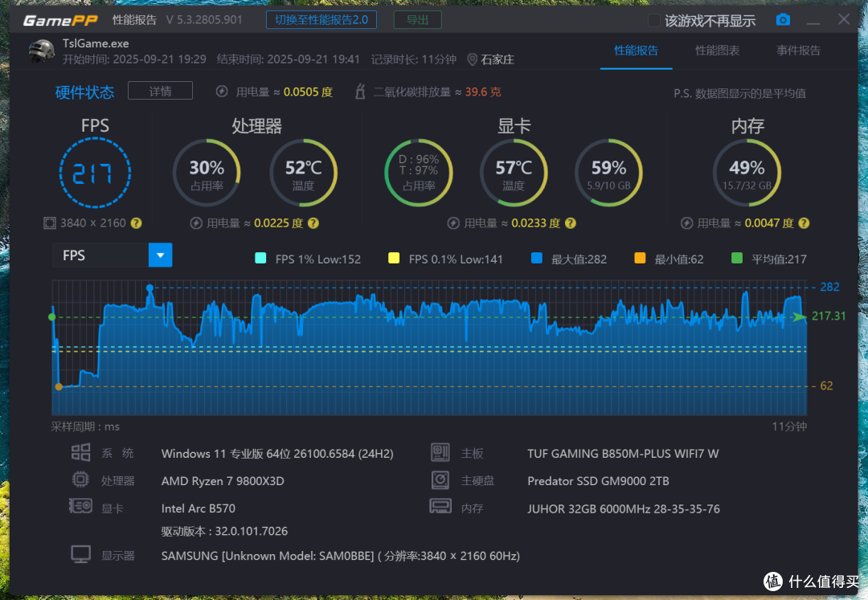The image size is (868, 600).
Task: Click the 62 minimum marker on chart
Action: click(x=59, y=386)
